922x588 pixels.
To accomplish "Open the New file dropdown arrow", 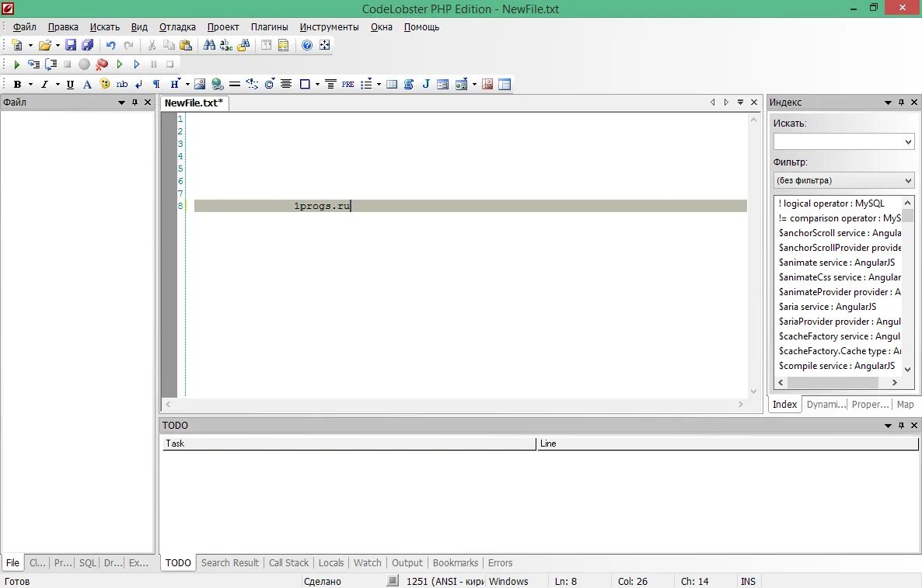I will pos(30,45).
